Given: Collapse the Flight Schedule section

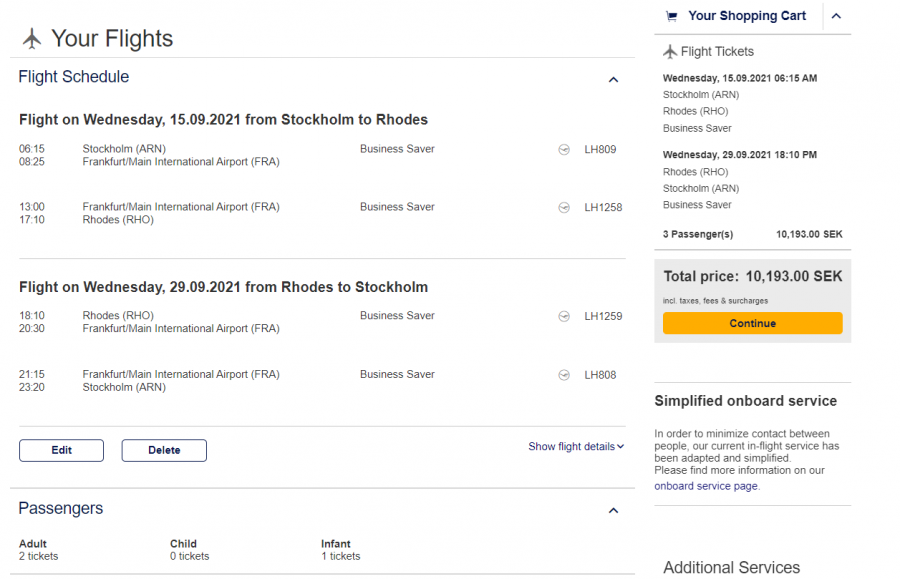Looking at the screenshot, I should pyautogui.click(x=614, y=80).
